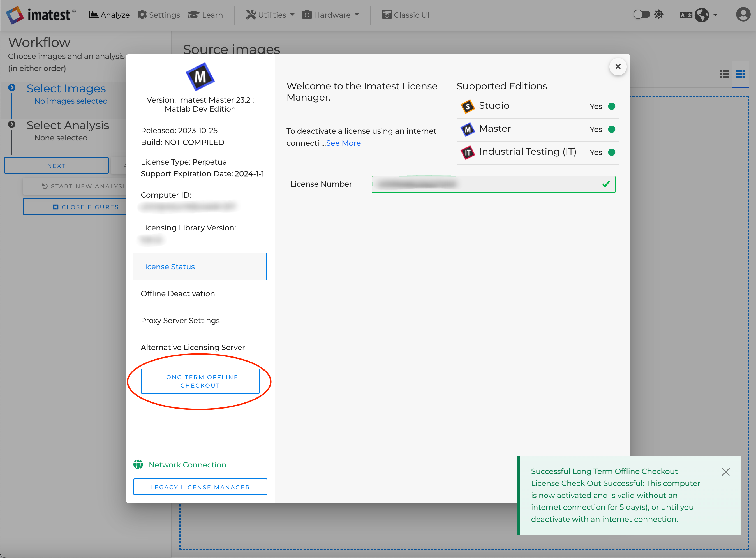Click the translate A-character icon
The image size is (756, 558).
pos(686,15)
